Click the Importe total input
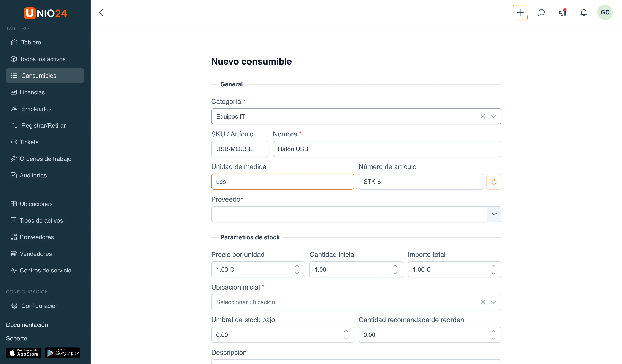Screen dimensions: 622x364 click(x=454, y=269)
